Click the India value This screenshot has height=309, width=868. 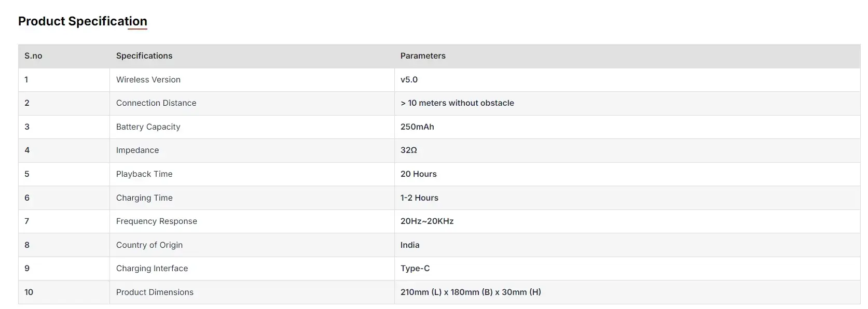click(410, 245)
